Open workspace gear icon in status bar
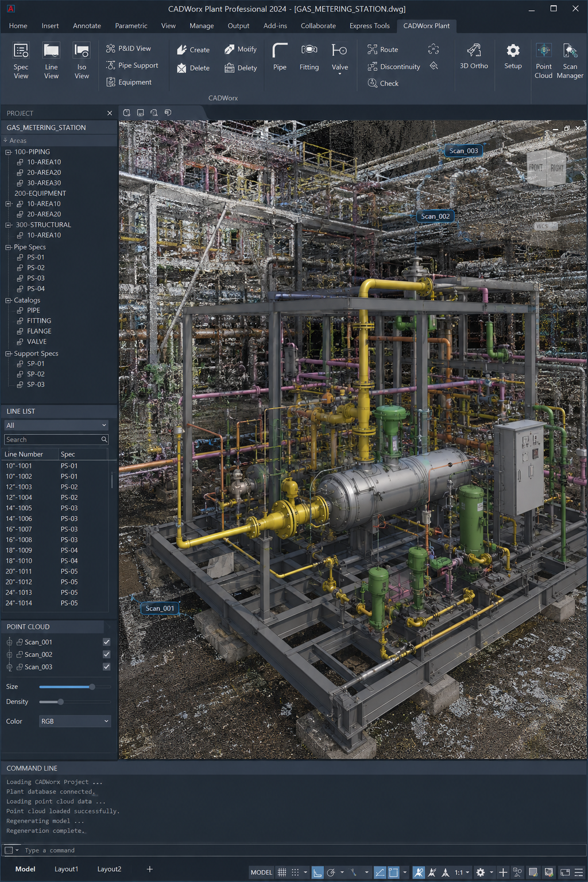Viewport: 588px width, 882px height. pyautogui.click(x=481, y=872)
